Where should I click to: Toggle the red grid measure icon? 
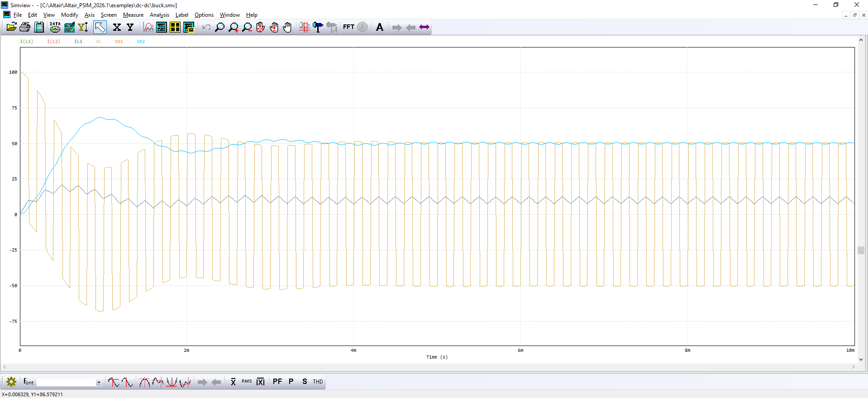[305, 27]
